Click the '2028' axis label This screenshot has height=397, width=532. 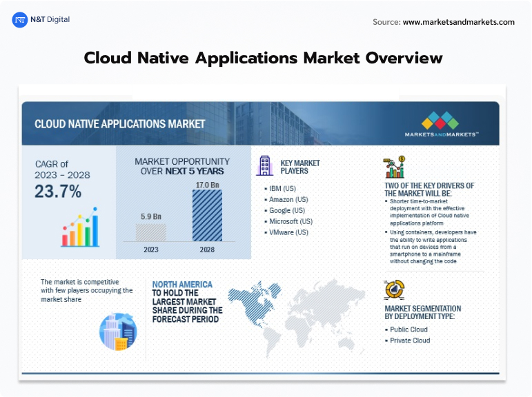(207, 250)
